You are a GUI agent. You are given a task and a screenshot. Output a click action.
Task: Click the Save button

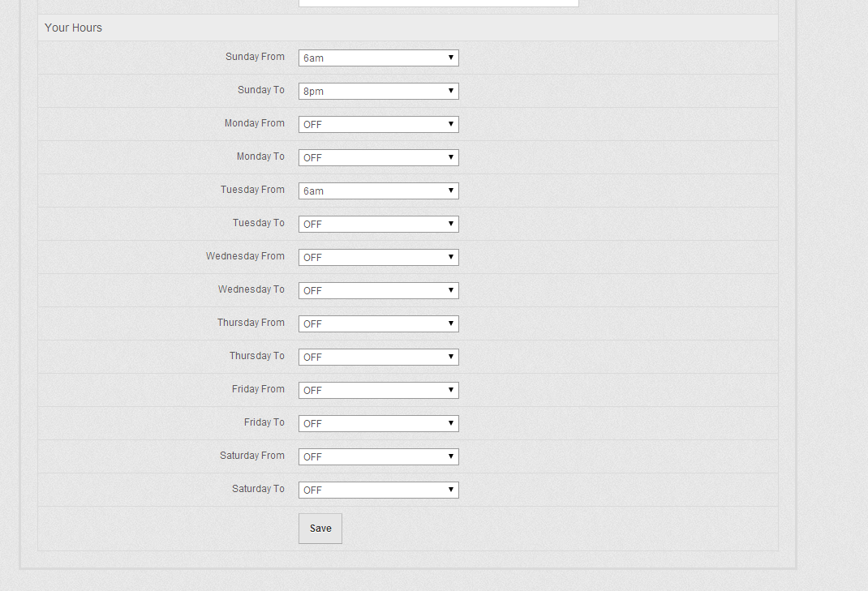(x=320, y=529)
